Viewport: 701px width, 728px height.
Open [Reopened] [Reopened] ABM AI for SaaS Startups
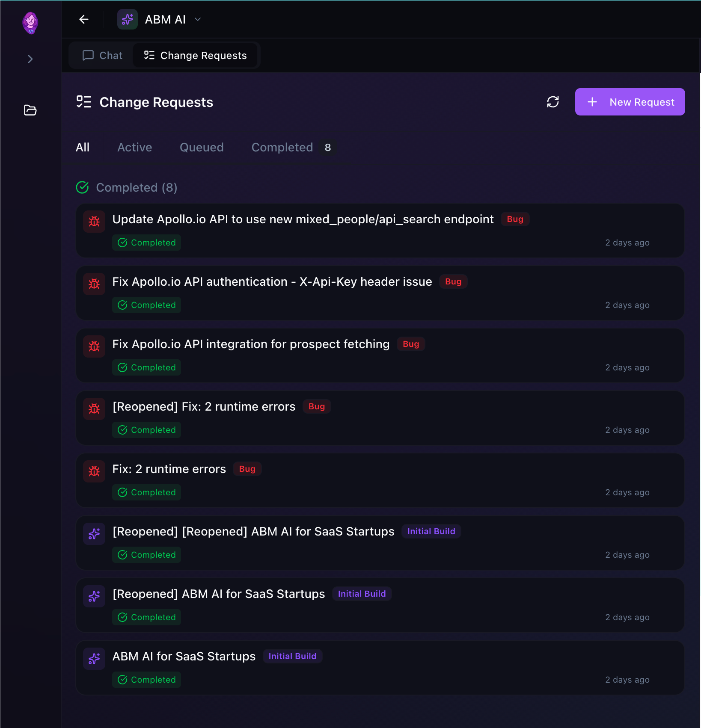[380, 543]
